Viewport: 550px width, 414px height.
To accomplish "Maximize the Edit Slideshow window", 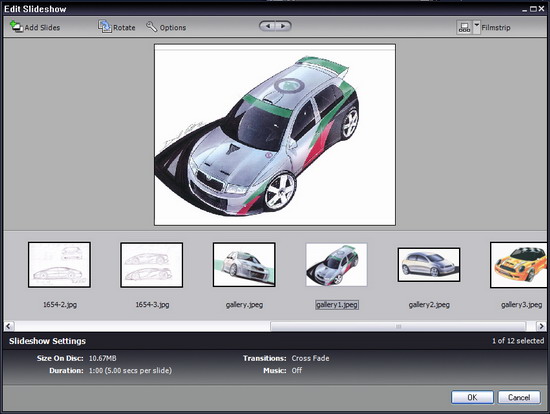I will pyautogui.click(x=533, y=9).
